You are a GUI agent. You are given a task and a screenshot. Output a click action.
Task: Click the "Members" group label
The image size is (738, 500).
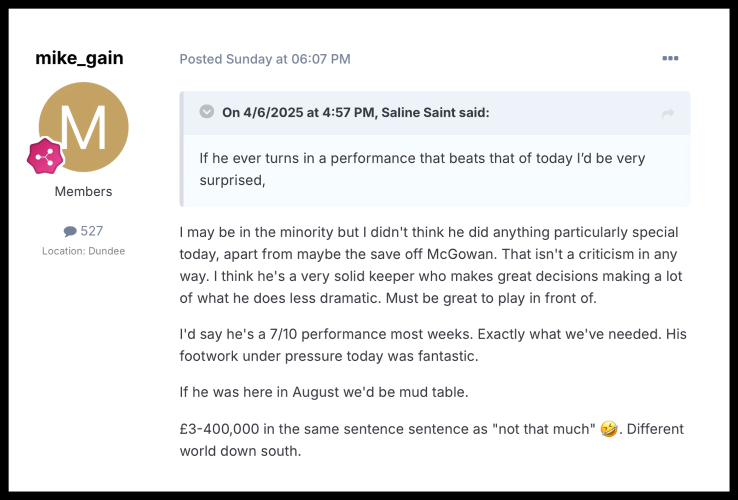coord(83,191)
